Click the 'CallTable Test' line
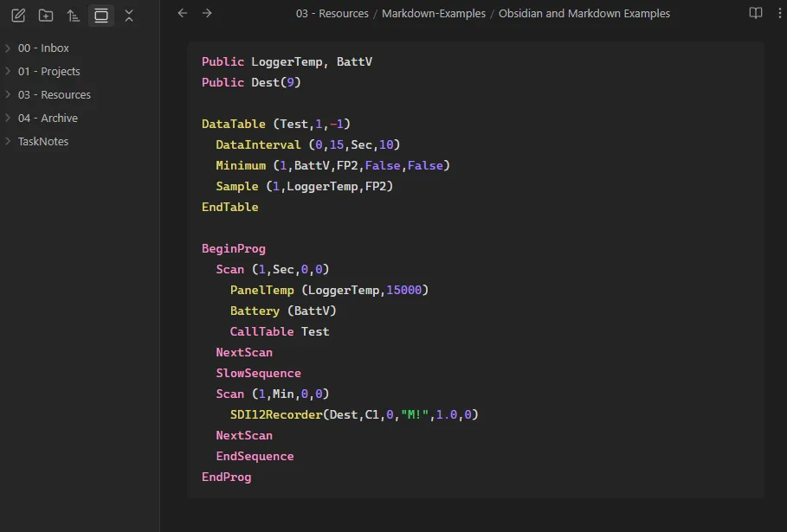The width and height of the screenshot is (787, 532). pos(280,332)
